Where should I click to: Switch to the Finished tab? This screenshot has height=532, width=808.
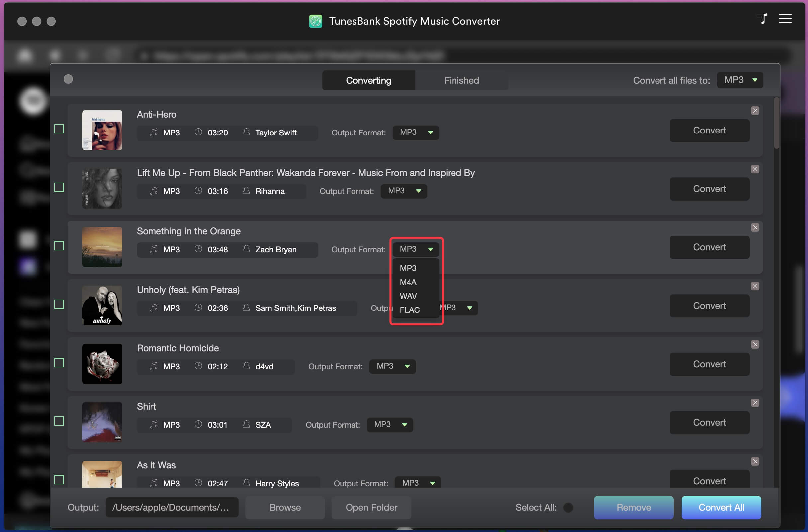pos(461,80)
